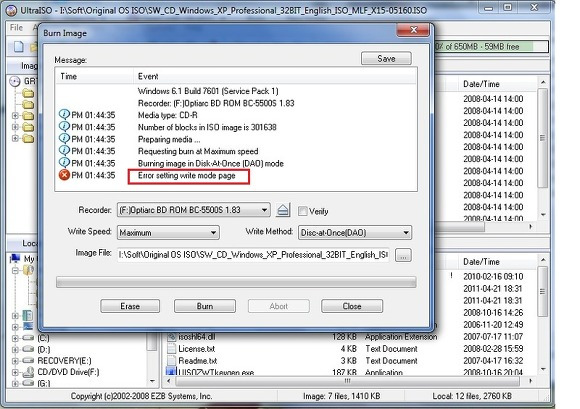Click lower file list scroll-down arrow

pyautogui.click(x=543, y=369)
